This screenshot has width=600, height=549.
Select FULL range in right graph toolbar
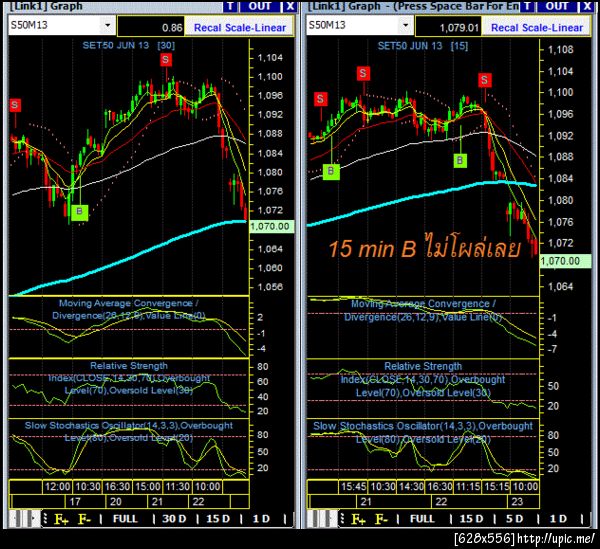tap(422, 519)
